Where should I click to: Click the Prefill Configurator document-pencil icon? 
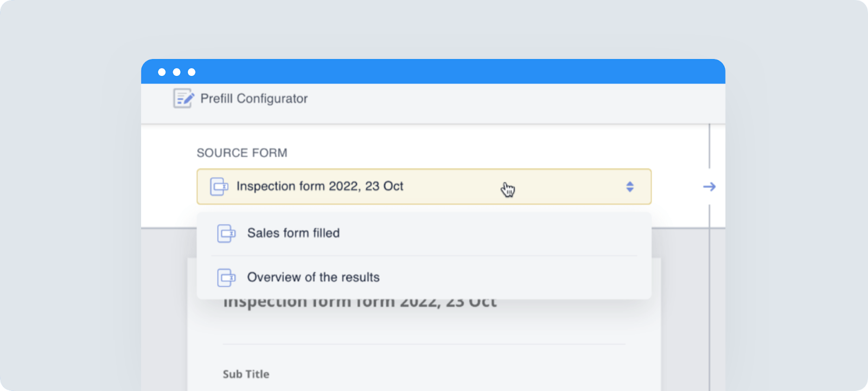tap(183, 98)
